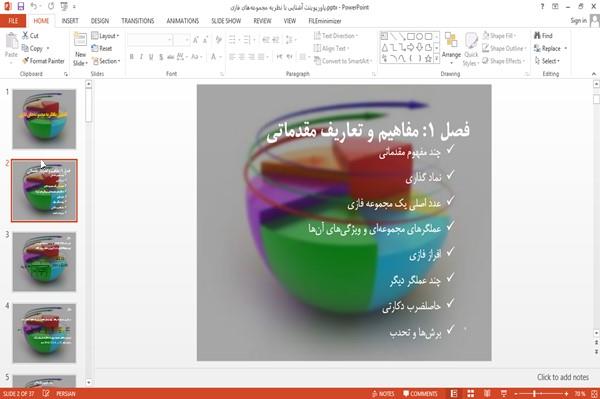Reset the slide layout
Viewport: 600px width, 399px height.
[101, 48]
